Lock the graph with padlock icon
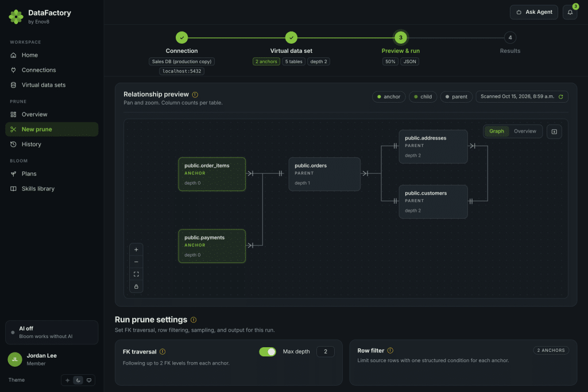This screenshot has height=392, width=588. pyautogui.click(x=136, y=286)
